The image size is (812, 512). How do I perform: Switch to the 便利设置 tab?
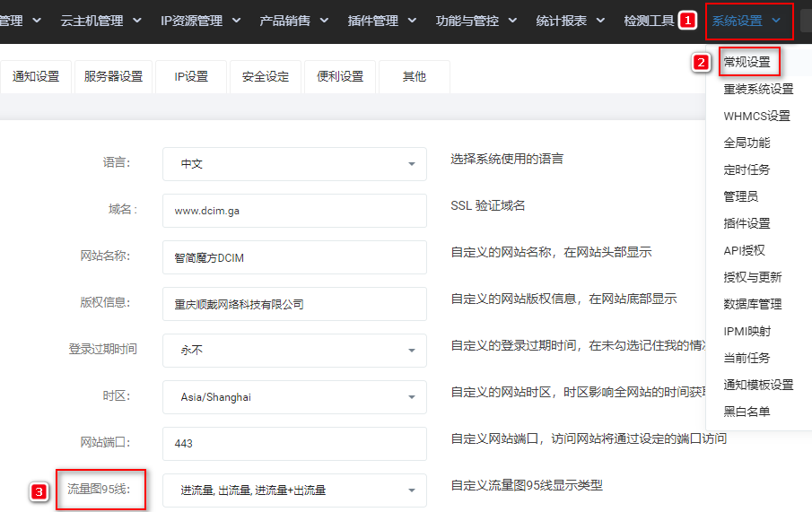pos(340,76)
